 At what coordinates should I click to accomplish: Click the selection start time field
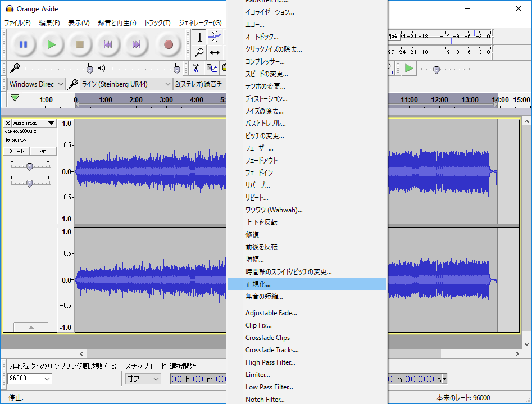(198, 379)
